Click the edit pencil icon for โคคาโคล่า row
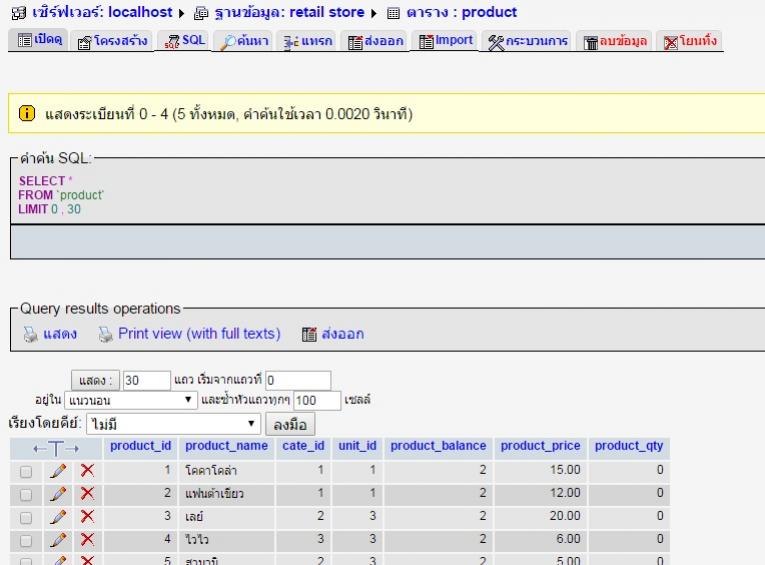This screenshot has width=765, height=565. tap(59, 470)
